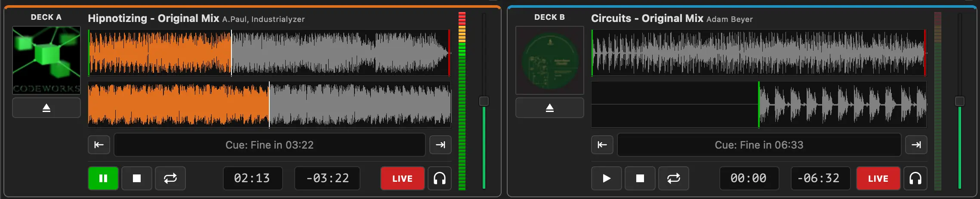Eject the track from Deck B
This screenshot has height=199, width=980.
coord(550,108)
